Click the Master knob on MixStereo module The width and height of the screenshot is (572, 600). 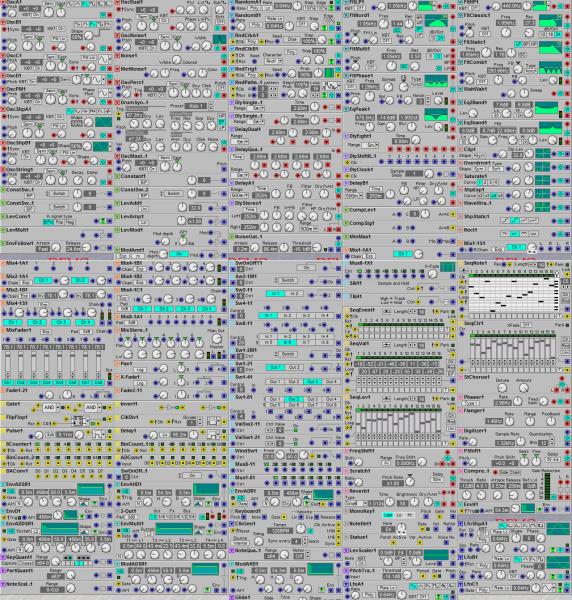pyautogui.click(x=217, y=339)
